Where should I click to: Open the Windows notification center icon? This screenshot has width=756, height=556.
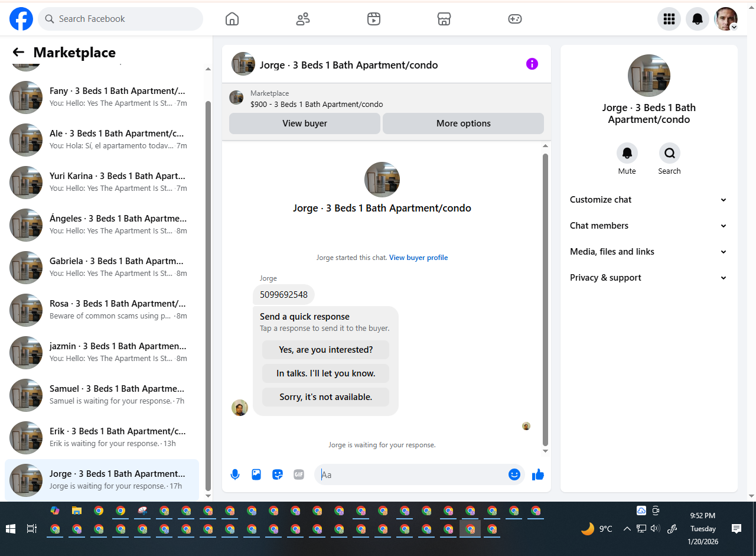pos(737,529)
